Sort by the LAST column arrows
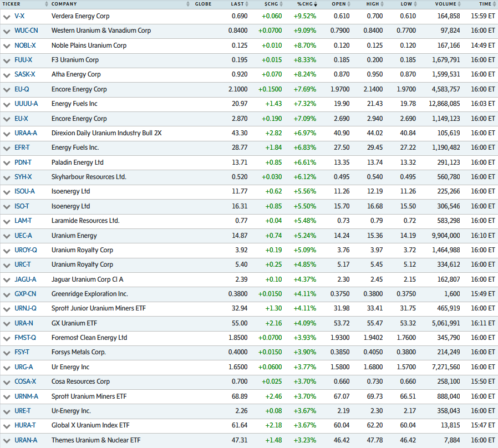This screenshot has width=498, height=448. coord(247,4)
